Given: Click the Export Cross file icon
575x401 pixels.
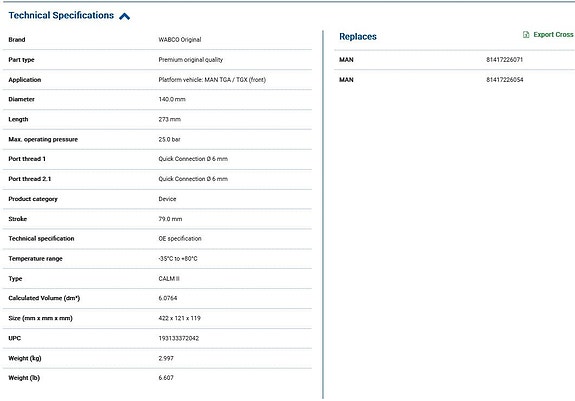Looking at the screenshot, I should [x=526, y=34].
